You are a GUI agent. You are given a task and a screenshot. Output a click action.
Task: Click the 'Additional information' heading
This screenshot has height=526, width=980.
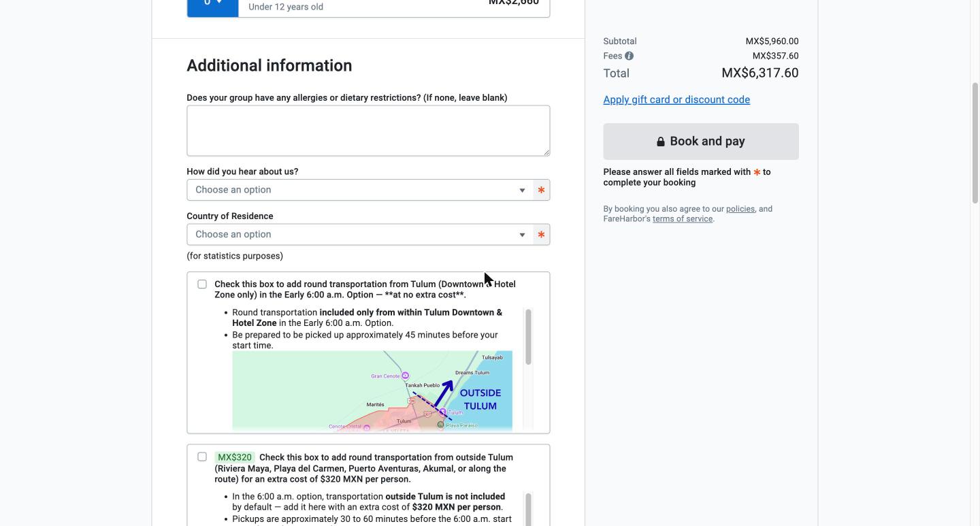click(x=269, y=65)
